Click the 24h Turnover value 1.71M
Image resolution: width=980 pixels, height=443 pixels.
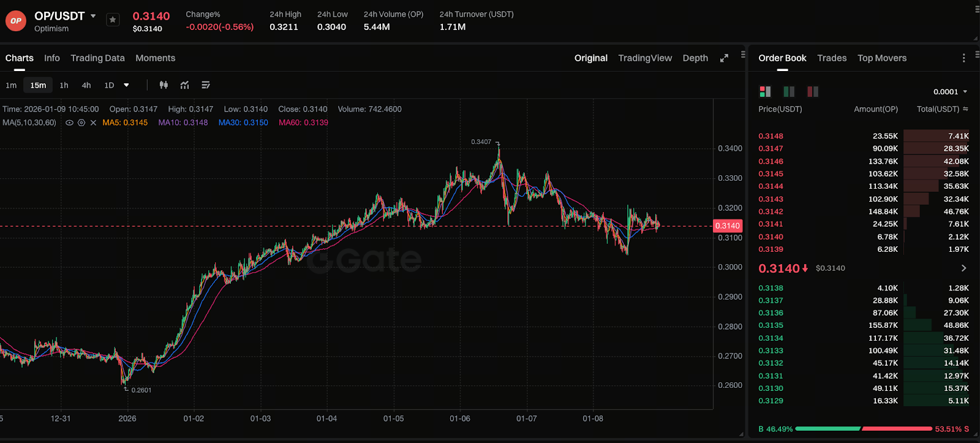click(453, 27)
